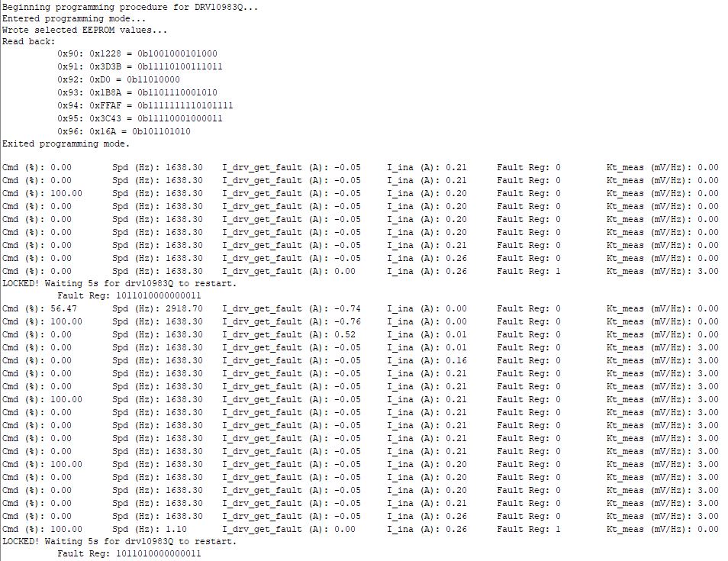Viewport: 728px width, 561px height.
Task: Select Cmd 100.00 in the row with -0.76
Action: coord(66,322)
